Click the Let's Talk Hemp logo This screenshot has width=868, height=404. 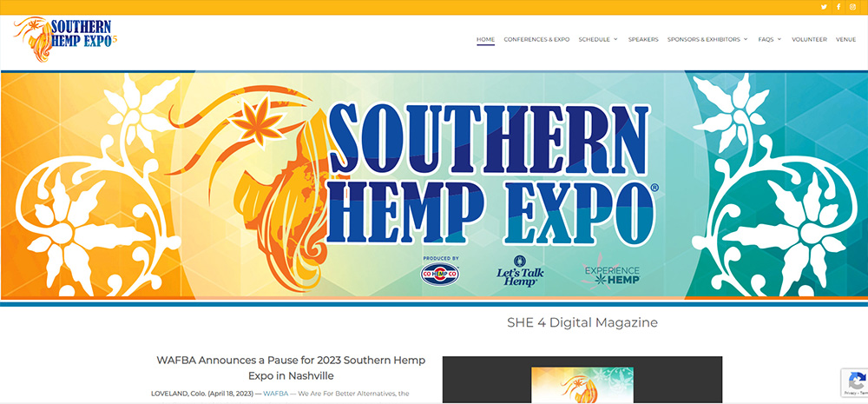pyautogui.click(x=520, y=272)
